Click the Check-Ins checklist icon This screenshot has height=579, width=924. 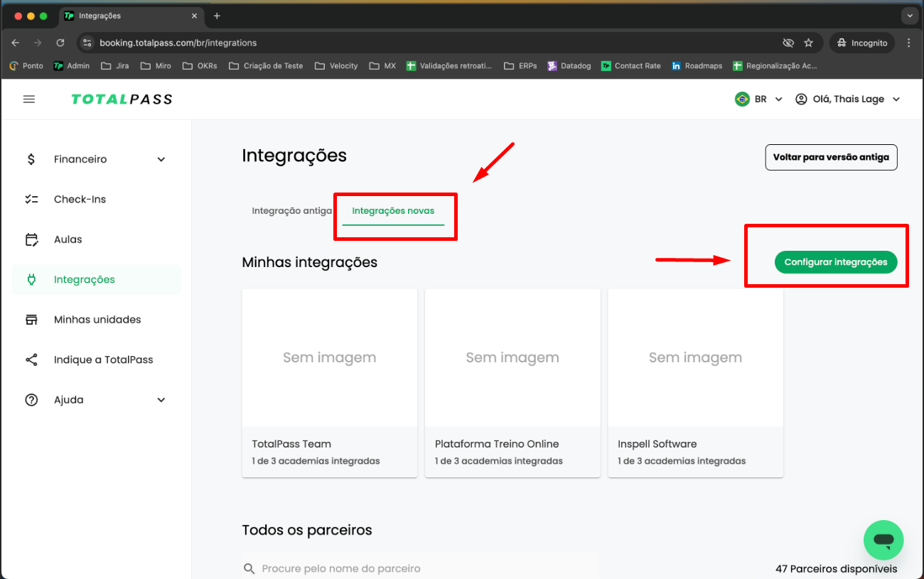tap(31, 200)
